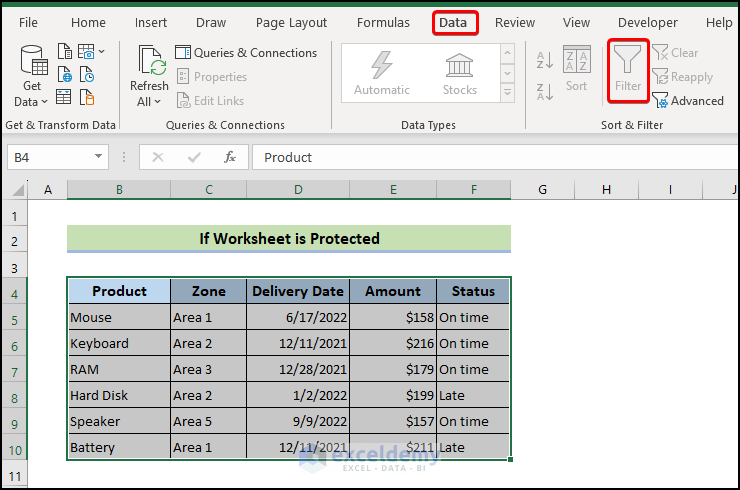
Task: Click the If Worksheet is Protected title
Action: click(289, 238)
